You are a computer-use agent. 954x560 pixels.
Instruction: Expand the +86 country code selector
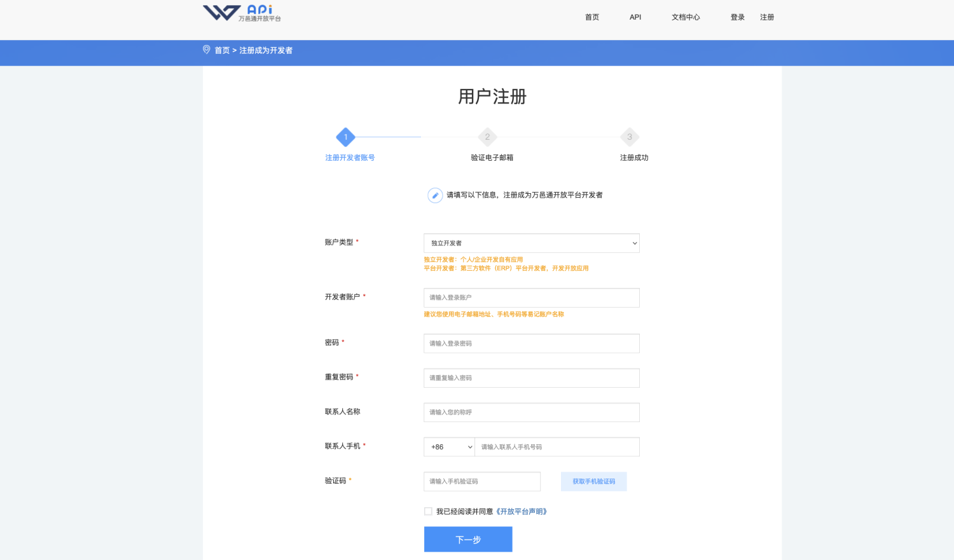(x=449, y=447)
